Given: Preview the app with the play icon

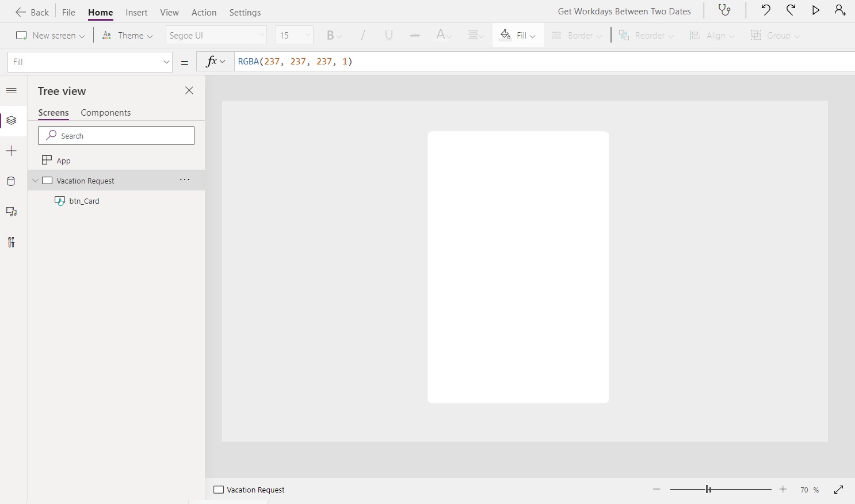Looking at the screenshot, I should 816,10.
